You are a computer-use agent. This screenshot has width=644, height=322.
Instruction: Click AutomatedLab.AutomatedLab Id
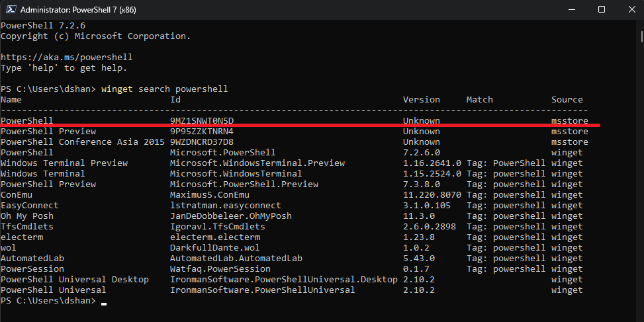coord(236,259)
